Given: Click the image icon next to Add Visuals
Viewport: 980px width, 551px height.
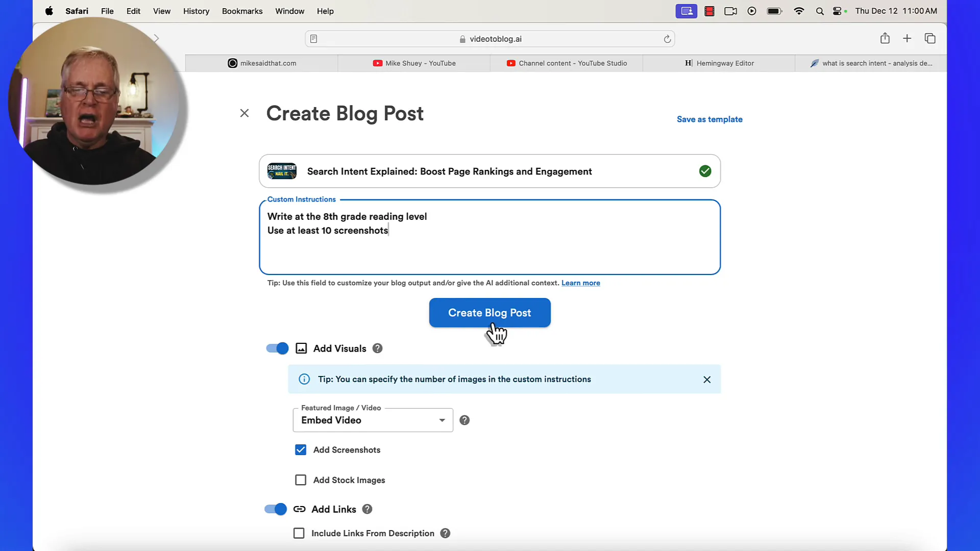Looking at the screenshot, I should point(301,348).
